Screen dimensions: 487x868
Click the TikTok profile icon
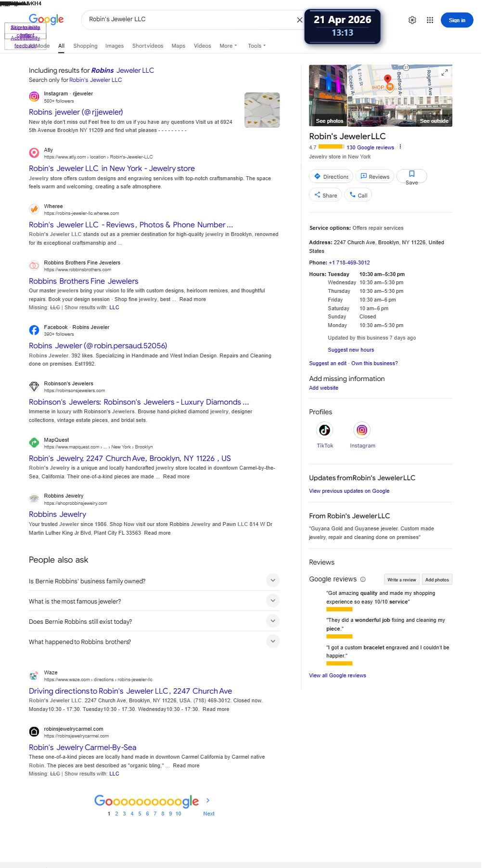click(x=325, y=430)
